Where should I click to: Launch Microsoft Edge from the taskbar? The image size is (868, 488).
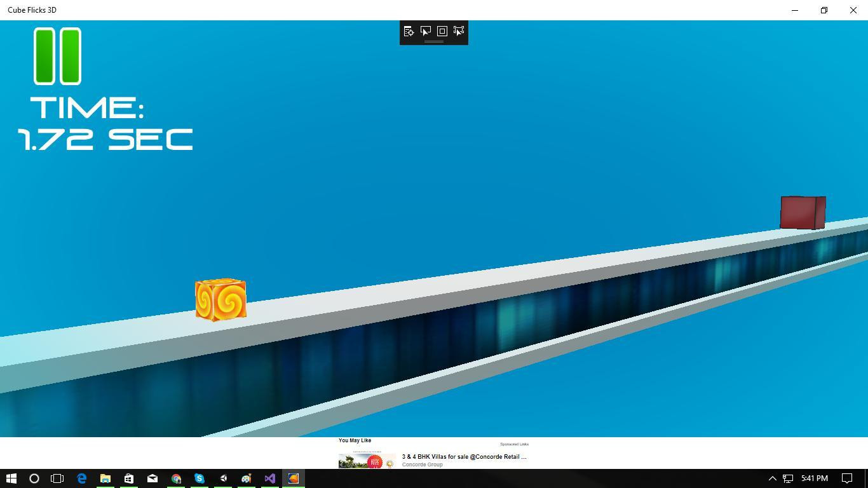click(81, 478)
